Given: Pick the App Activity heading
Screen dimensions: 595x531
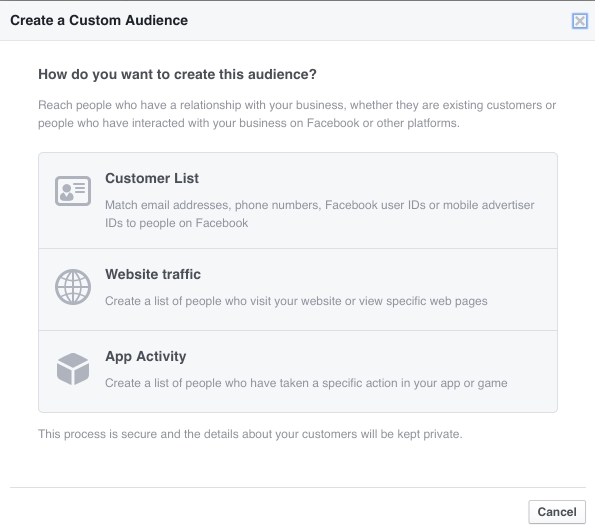Looking at the screenshot, I should 146,356.
